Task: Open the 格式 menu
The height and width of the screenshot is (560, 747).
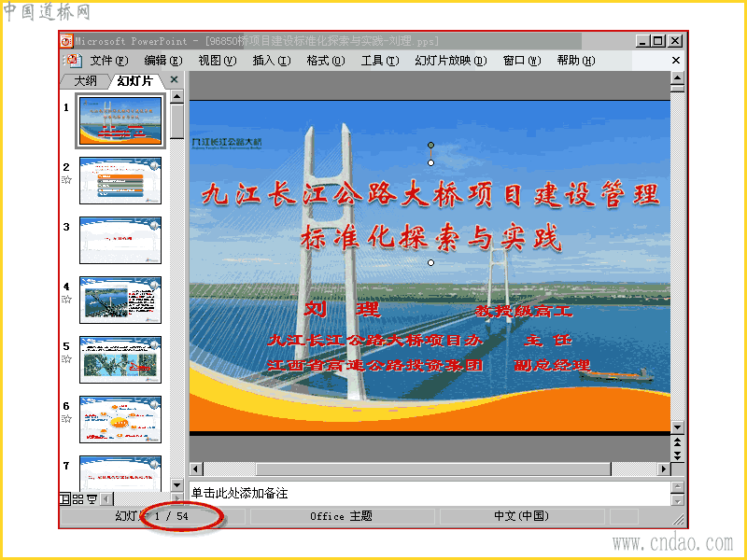Action: (325, 61)
